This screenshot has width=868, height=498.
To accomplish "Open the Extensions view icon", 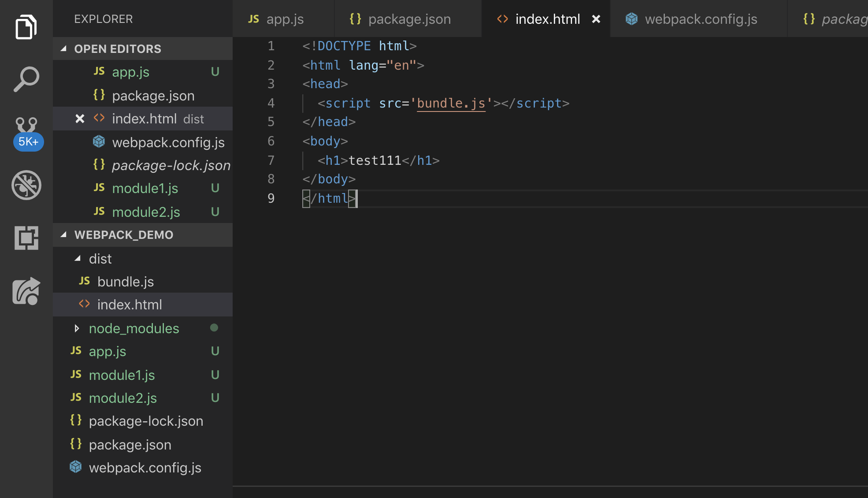I will [26, 238].
